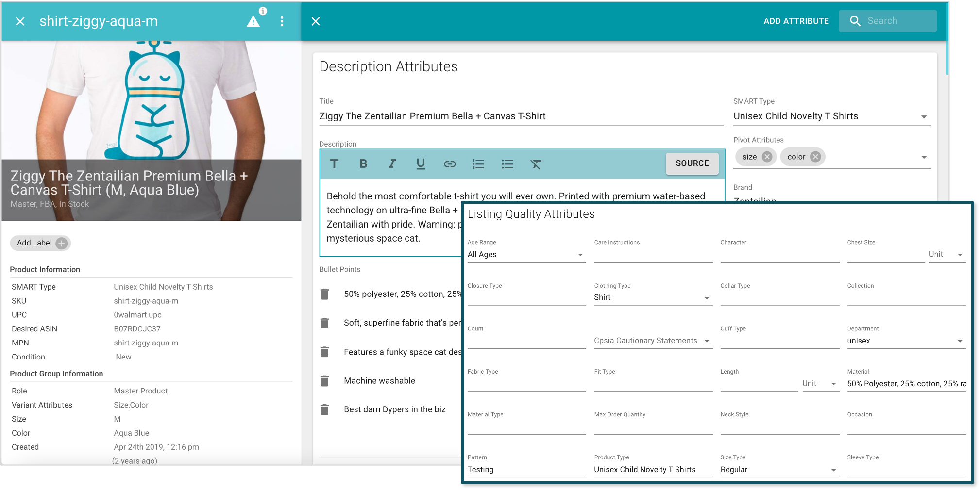Clear text formatting in description editor
Screen dimensions: 980x490
[536, 164]
